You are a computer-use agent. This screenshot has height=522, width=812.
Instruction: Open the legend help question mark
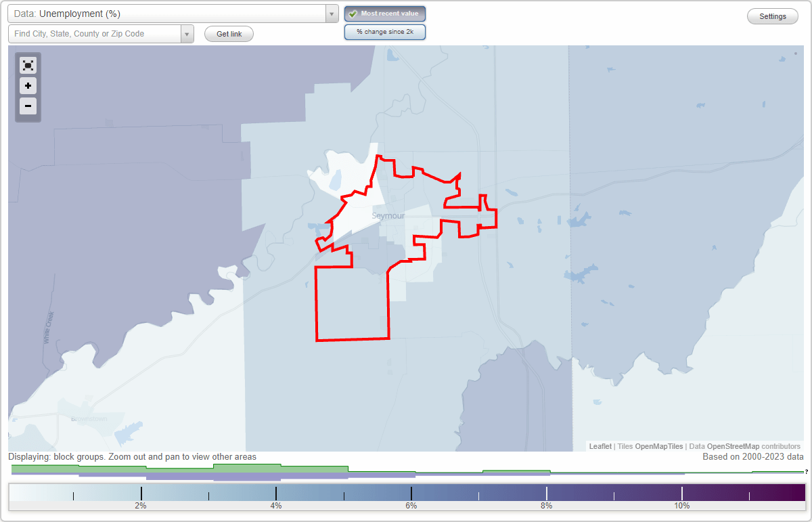(806, 473)
